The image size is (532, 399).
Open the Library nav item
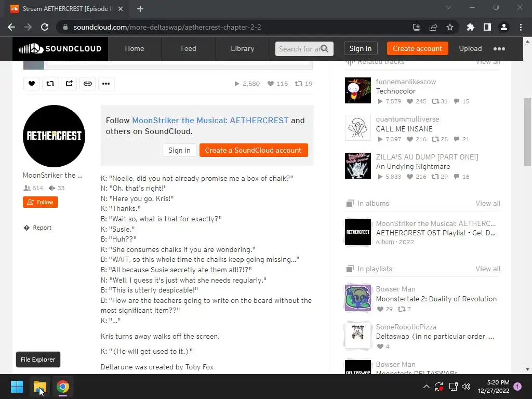pos(243,48)
